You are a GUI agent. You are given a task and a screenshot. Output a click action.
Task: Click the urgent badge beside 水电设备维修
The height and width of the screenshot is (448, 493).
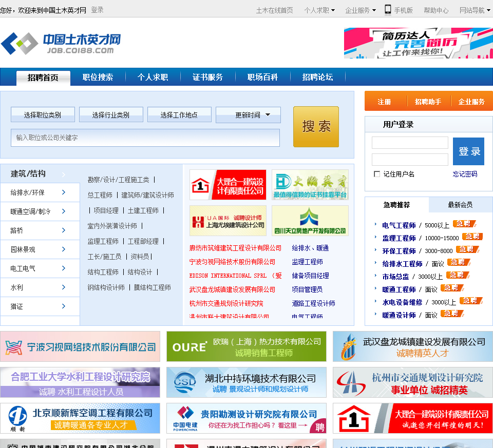(x=471, y=301)
